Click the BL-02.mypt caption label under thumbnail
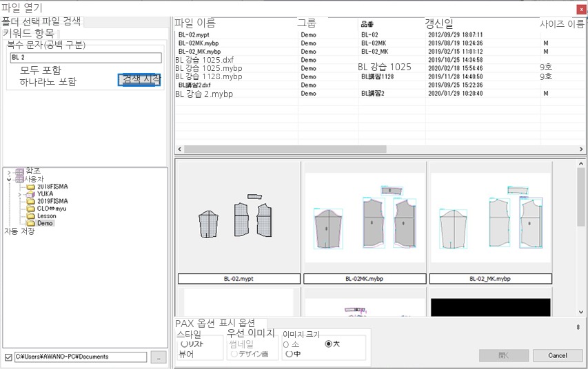588x369 pixels. [239, 279]
